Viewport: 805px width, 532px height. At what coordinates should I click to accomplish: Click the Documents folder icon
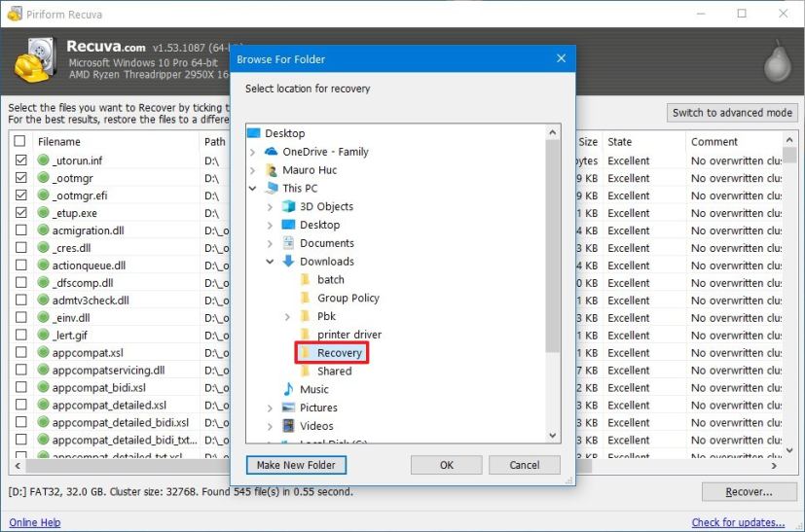click(x=288, y=242)
